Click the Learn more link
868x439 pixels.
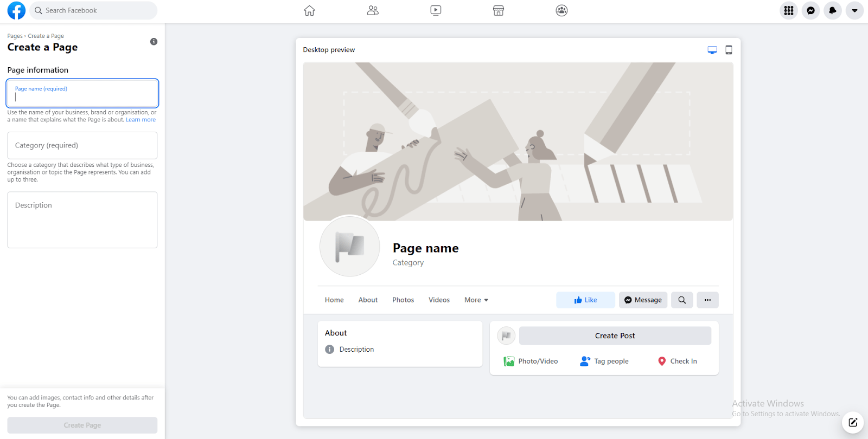tap(141, 120)
